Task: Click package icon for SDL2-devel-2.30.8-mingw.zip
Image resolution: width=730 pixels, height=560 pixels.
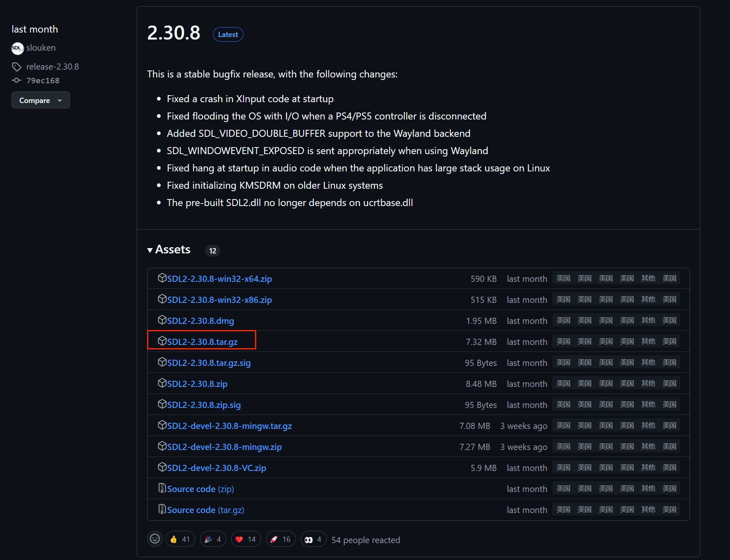Action: click(x=162, y=446)
